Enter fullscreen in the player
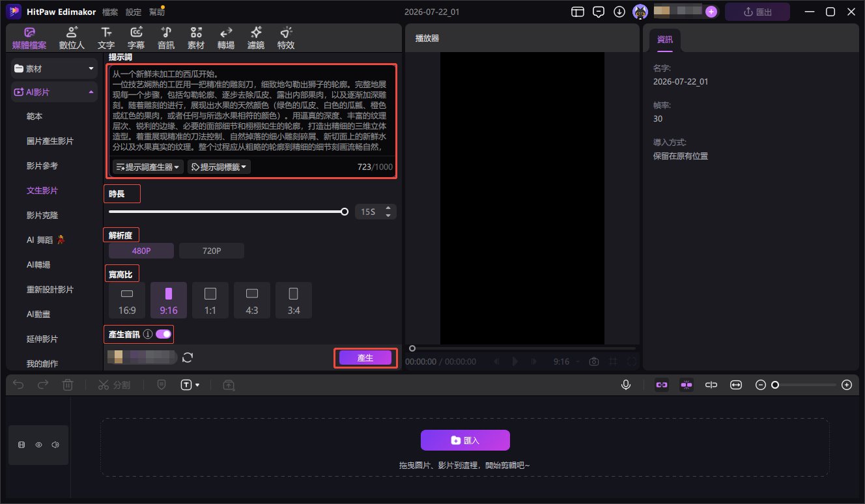The image size is (865, 504). coord(631,361)
